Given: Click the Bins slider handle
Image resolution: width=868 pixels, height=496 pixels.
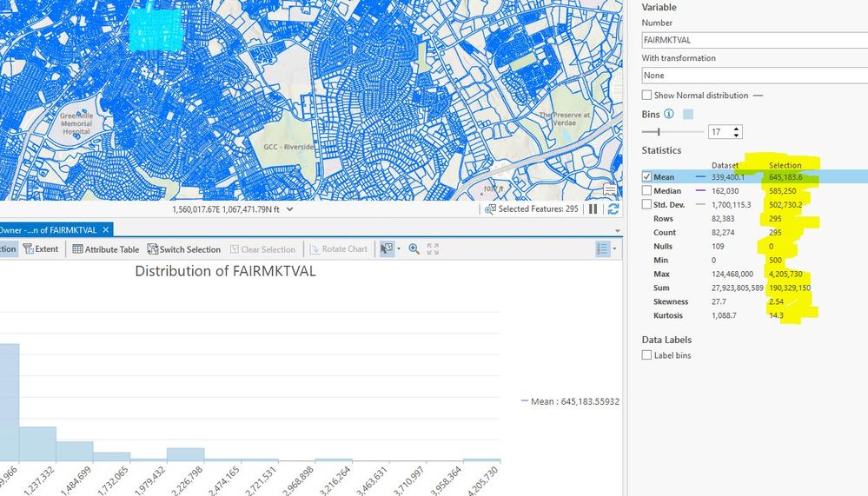Looking at the screenshot, I should pyautogui.click(x=659, y=132).
